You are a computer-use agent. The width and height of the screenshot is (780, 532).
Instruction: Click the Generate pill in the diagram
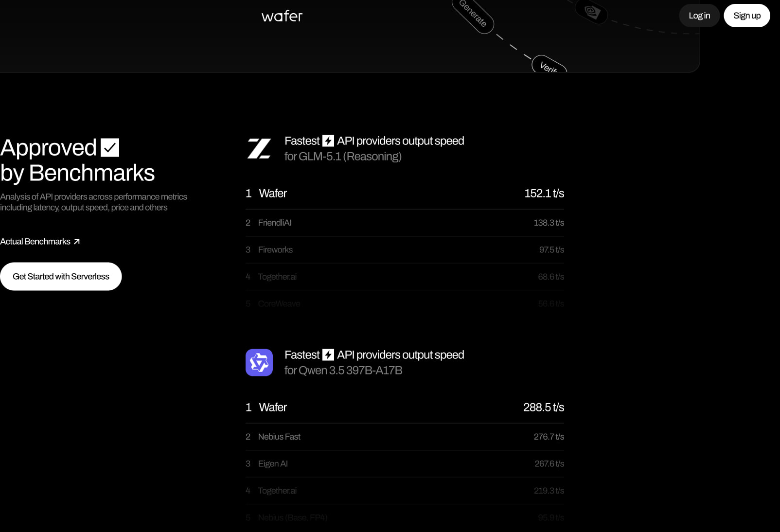pyautogui.click(x=473, y=15)
